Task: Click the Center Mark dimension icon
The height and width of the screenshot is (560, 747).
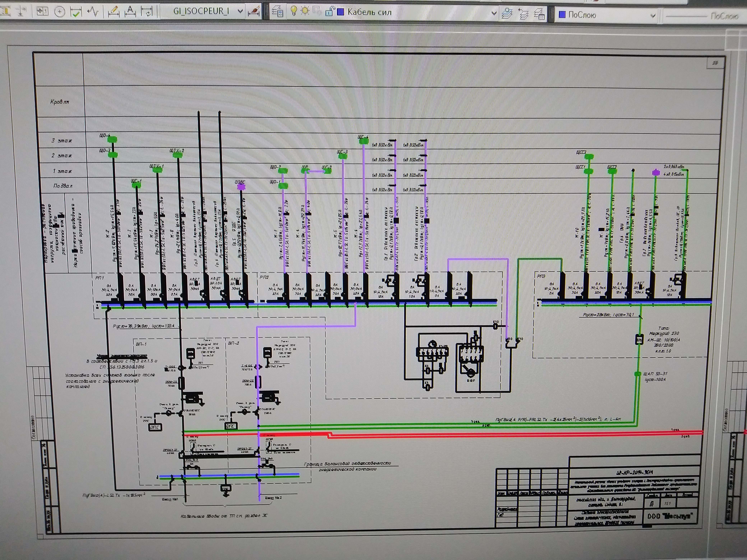Action: click(x=60, y=12)
